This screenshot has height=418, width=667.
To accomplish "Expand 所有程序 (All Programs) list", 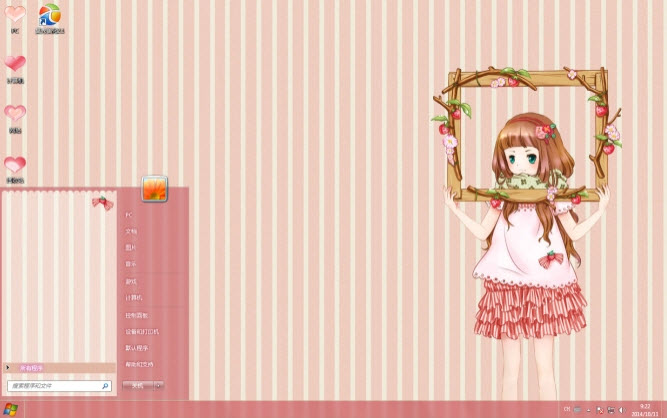I will (x=59, y=368).
